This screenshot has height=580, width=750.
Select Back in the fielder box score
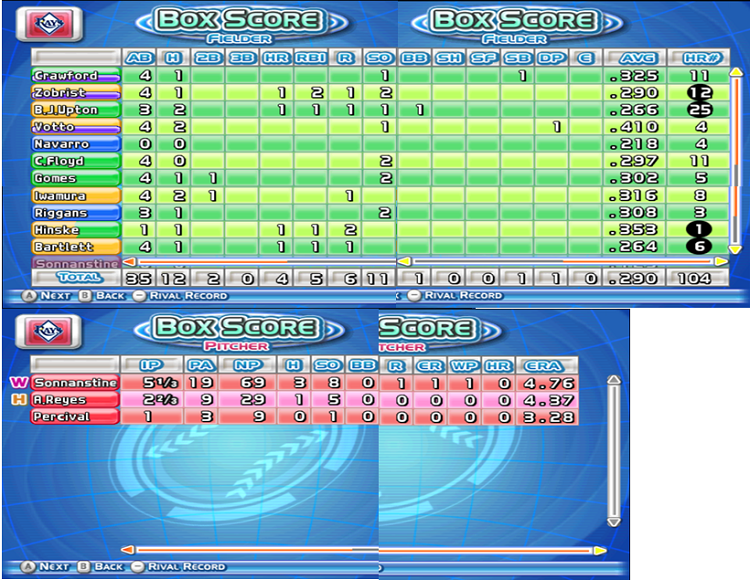click(110, 296)
